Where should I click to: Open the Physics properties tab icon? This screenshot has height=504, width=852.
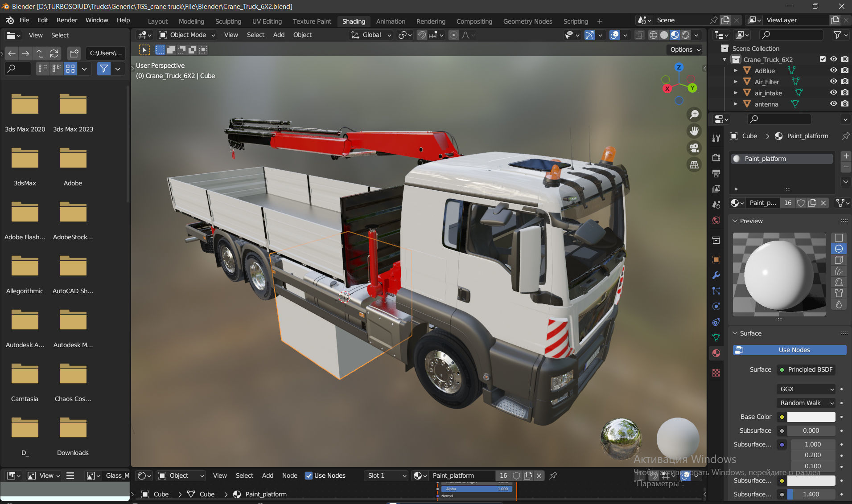pos(716,307)
